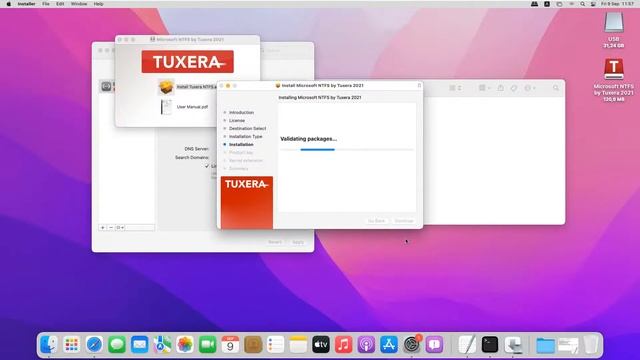Click the Continue button in the installer
Image resolution: width=640 pixels, height=360 pixels.
(x=404, y=221)
